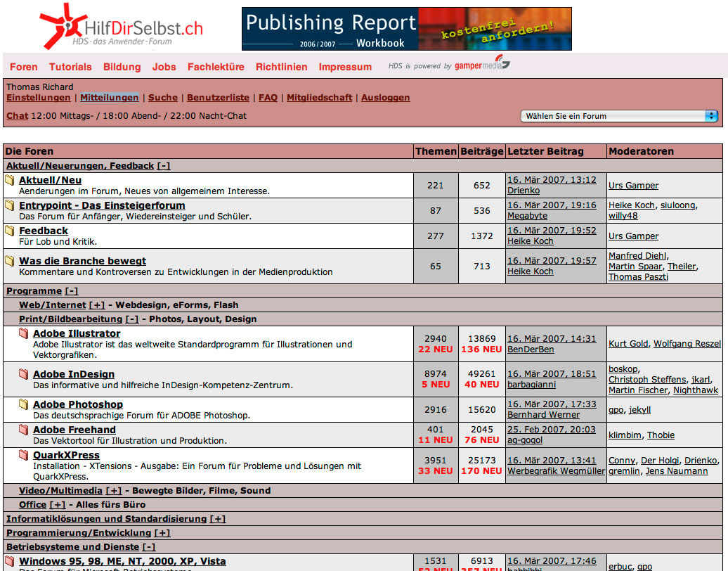Click the gampermedia logo

(x=481, y=64)
